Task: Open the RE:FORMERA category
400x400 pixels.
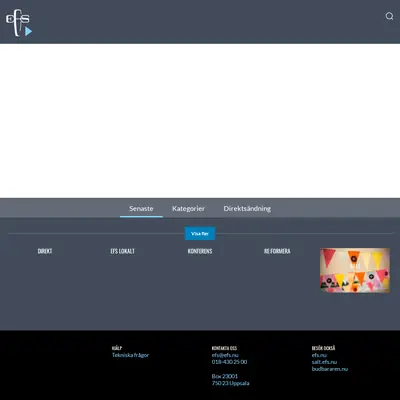Action: [277, 251]
